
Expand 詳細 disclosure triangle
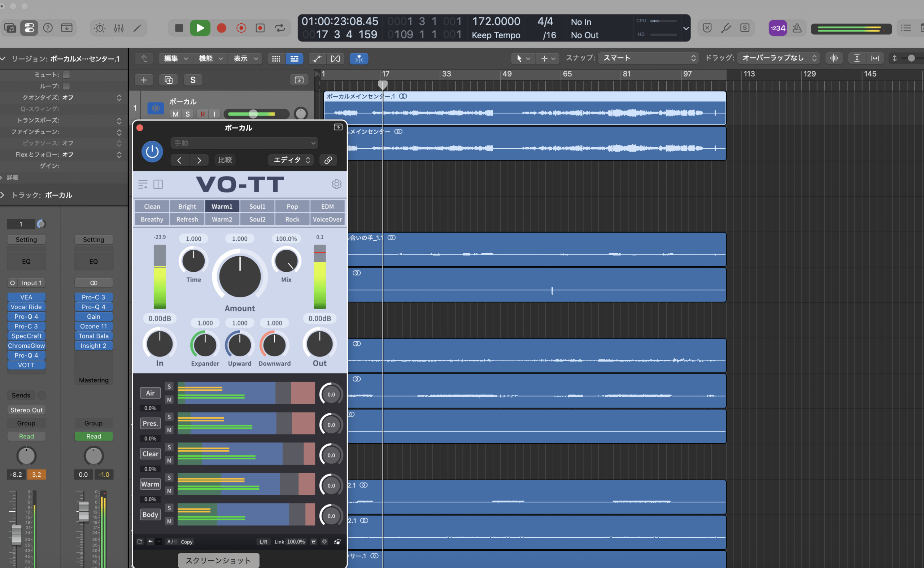click(2, 177)
